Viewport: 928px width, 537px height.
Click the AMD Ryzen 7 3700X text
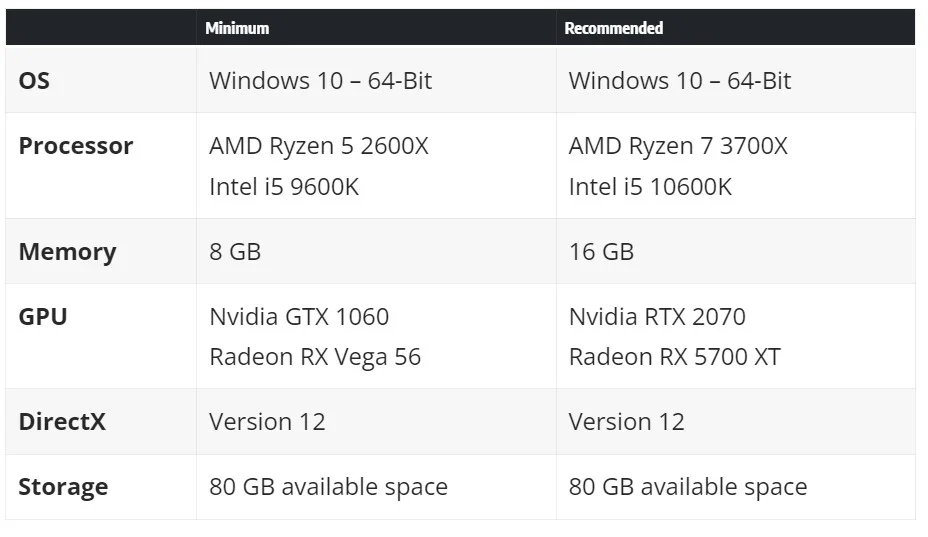click(x=678, y=146)
